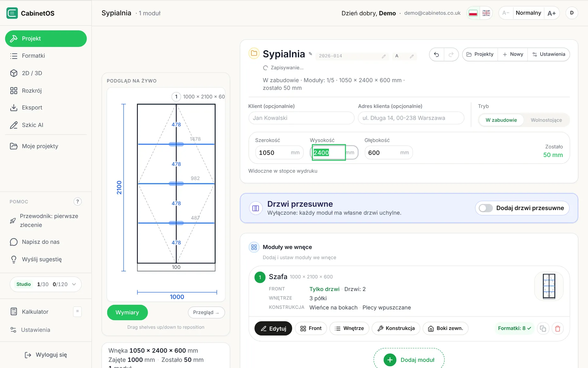
Task: Open Szkic AI in sidebar
Action: 46,125
